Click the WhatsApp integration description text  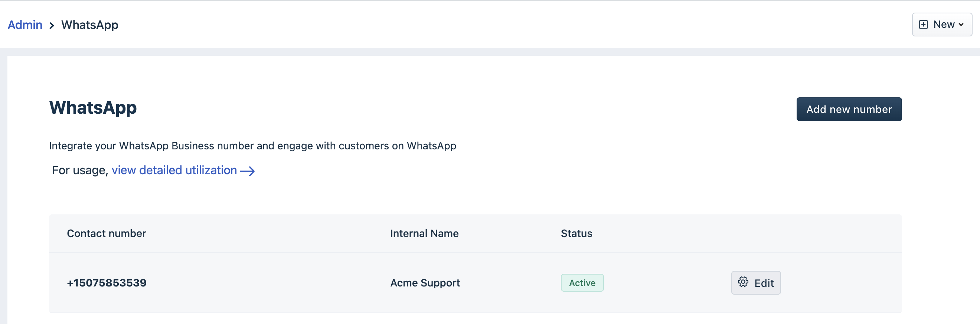[252, 146]
